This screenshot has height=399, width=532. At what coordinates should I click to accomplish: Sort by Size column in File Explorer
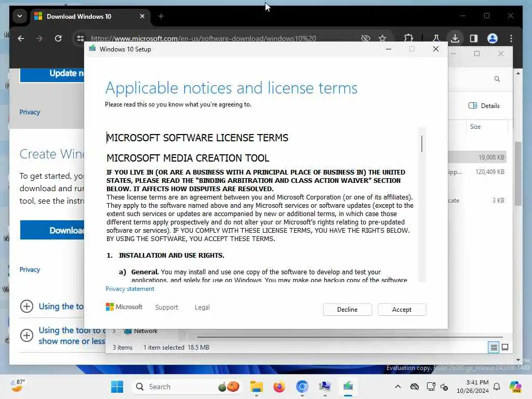pos(475,127)
